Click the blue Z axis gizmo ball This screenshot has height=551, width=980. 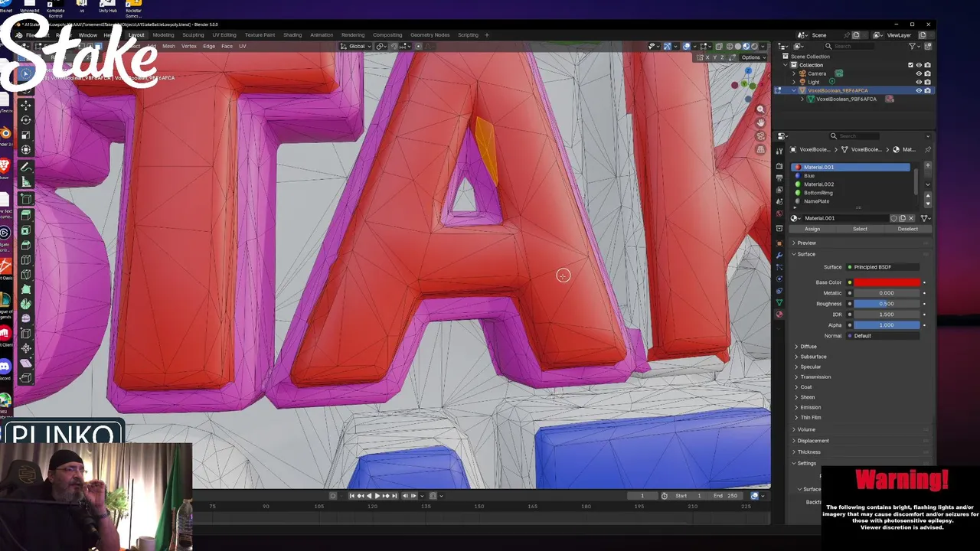tap(748, 72)
